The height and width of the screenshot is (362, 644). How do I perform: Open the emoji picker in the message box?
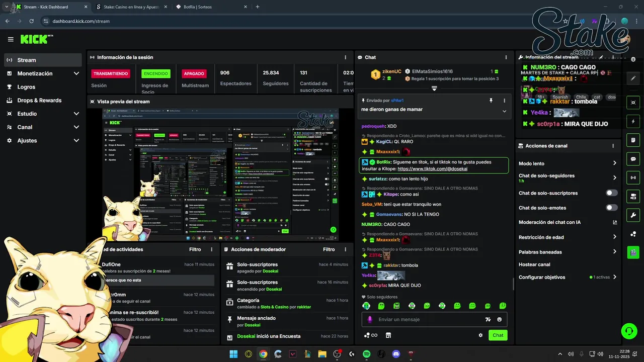500,319
